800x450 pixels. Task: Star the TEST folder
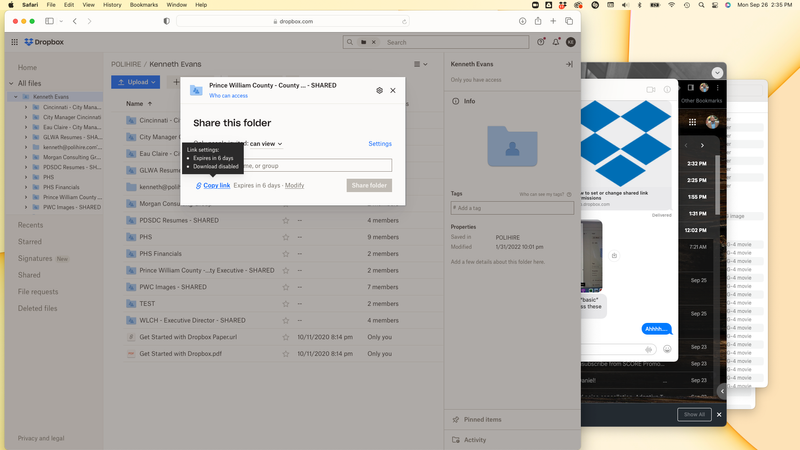click(285, 304)
